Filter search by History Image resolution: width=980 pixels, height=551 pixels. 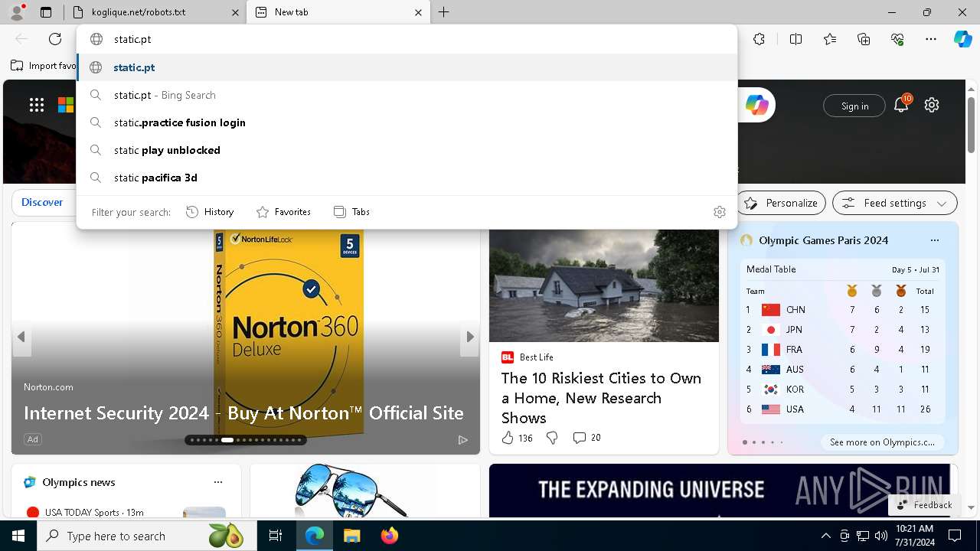pos(210,212)
